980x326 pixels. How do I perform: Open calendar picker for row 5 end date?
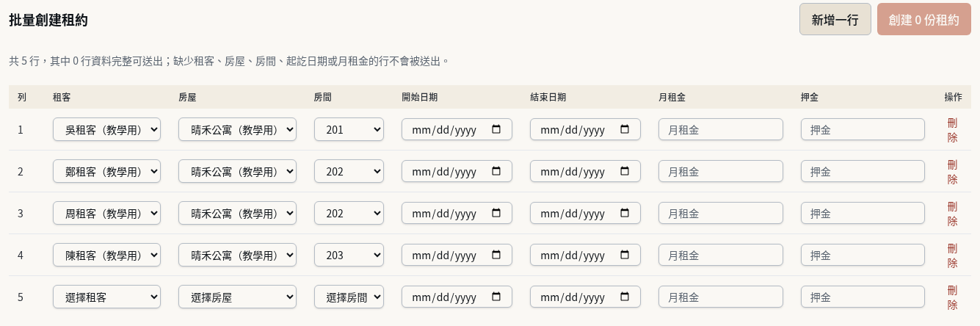coord(625,297)
